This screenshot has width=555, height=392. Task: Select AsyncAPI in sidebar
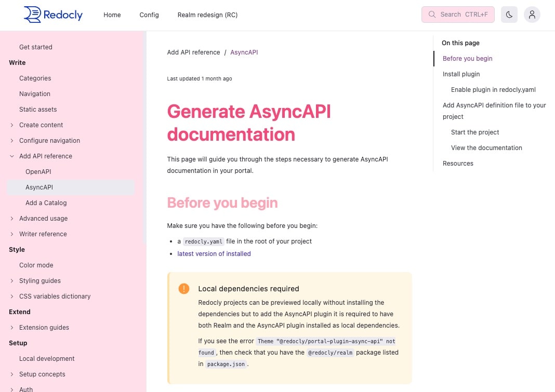tap(71, 187)
